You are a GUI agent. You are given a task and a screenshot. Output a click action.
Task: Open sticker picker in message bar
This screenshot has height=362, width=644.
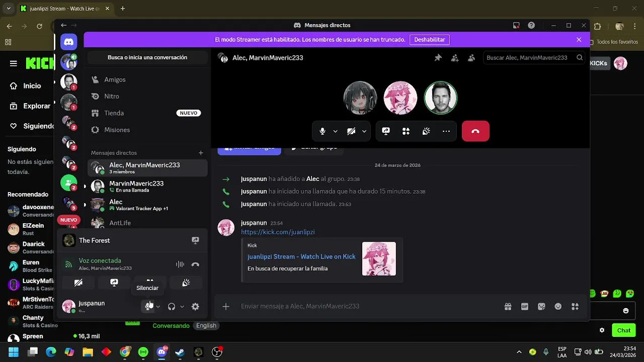tap(541, 306)
